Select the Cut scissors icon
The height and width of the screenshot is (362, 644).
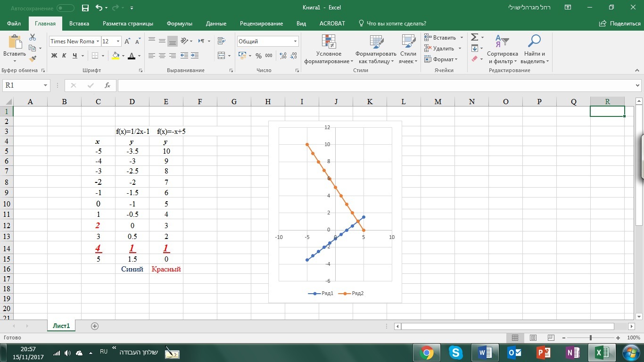pos(33,37)
